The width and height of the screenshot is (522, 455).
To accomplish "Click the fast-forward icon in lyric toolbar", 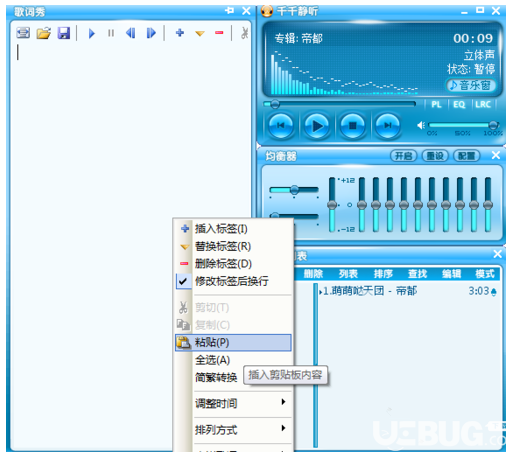I will [151, 33].
